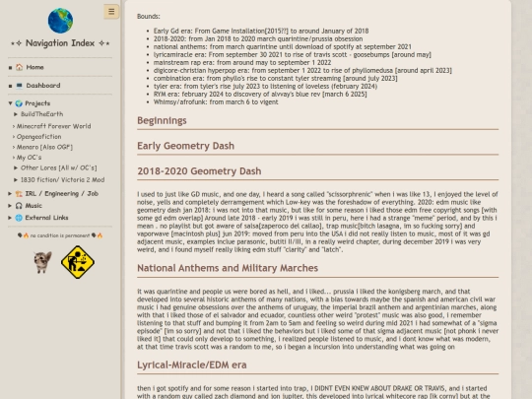Click the 2018-2020 Geometry Dash heading

[x=199, y=171]
